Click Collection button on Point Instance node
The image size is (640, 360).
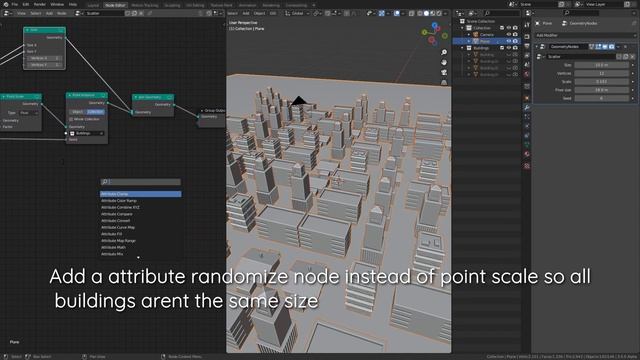point(96,112)
